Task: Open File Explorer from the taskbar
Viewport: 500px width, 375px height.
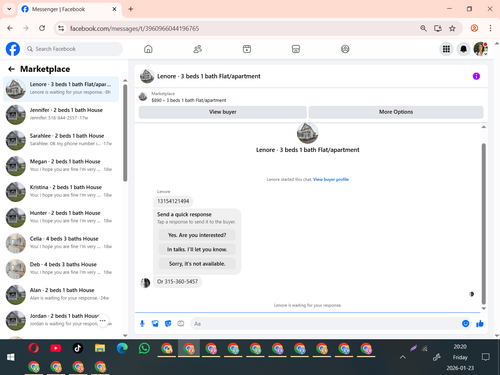Action: pyautogui.click(x=100, y=348)
